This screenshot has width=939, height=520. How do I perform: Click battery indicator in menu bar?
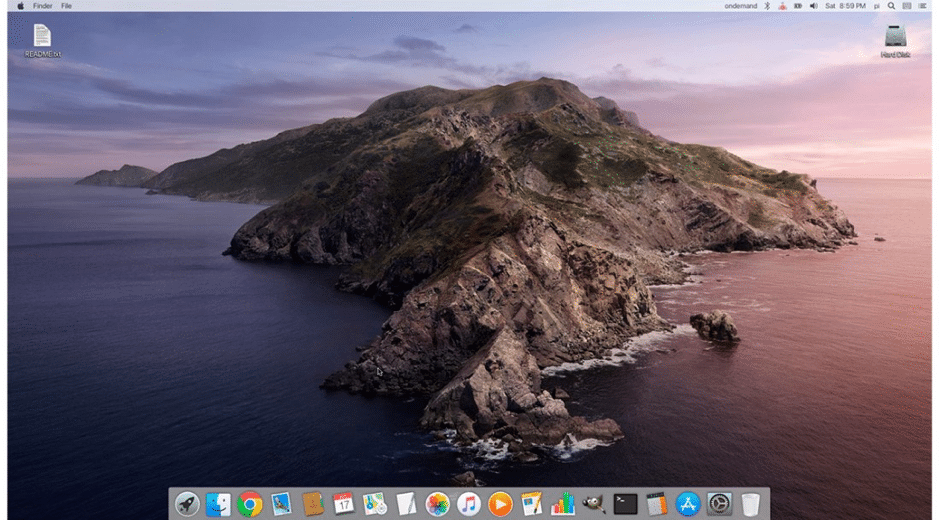(x=798, y=5)
